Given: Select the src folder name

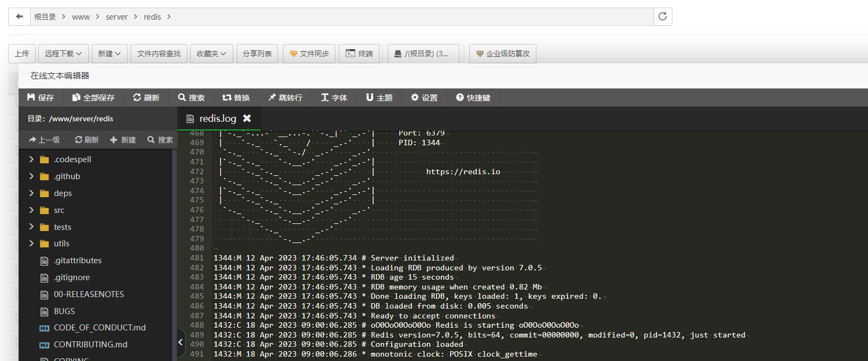Looking at the screenshot, I should tap(59, 210).
